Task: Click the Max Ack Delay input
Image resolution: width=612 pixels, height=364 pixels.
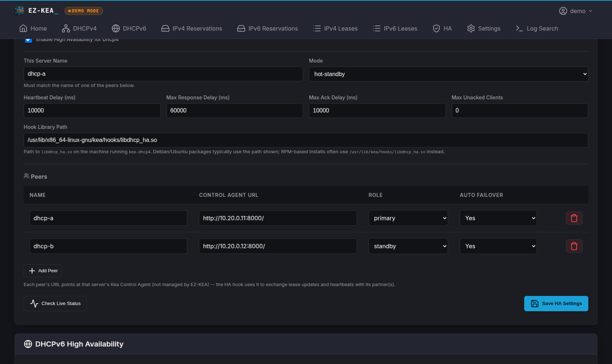Action: click(377, 111)
